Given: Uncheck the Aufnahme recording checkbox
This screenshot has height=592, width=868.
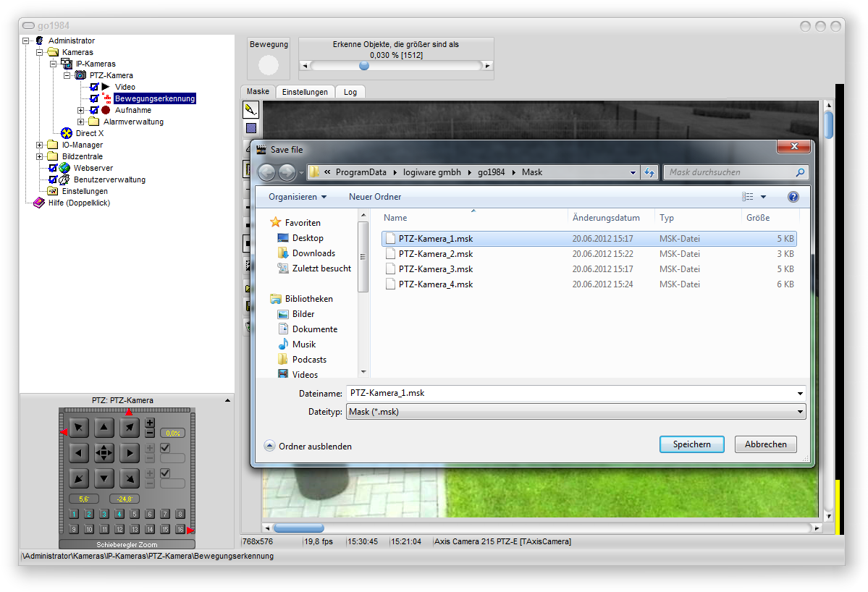Looking at the screenshot, I should point(94,110).
